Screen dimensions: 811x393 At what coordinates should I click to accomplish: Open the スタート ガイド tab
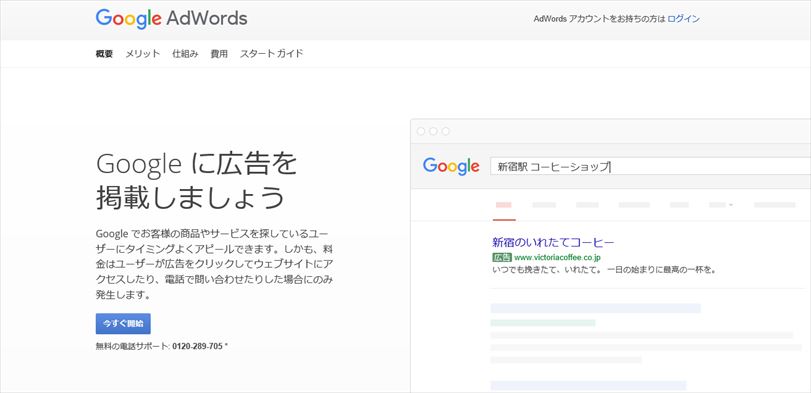pyautogui.click(x=272, y=54)
